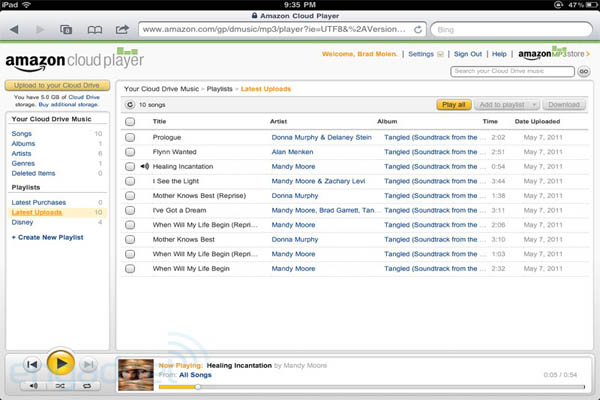Click the Play all button
This screenshot has width=600, height=400.
tap(452, 104)
